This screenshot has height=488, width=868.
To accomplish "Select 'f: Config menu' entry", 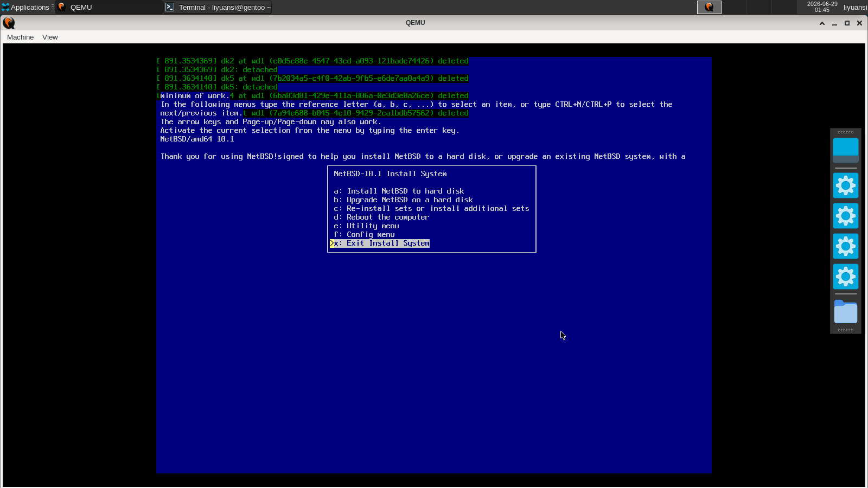I will 364,235.
